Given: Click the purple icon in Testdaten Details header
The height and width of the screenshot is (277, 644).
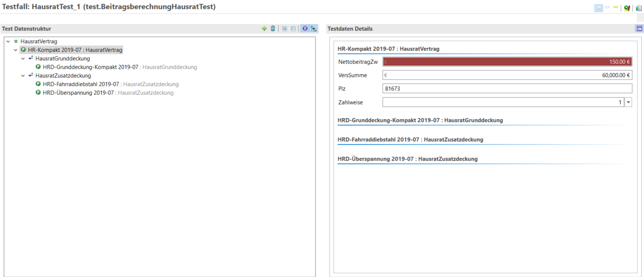Looking at the screenshot, I should (x=639, y=29).
